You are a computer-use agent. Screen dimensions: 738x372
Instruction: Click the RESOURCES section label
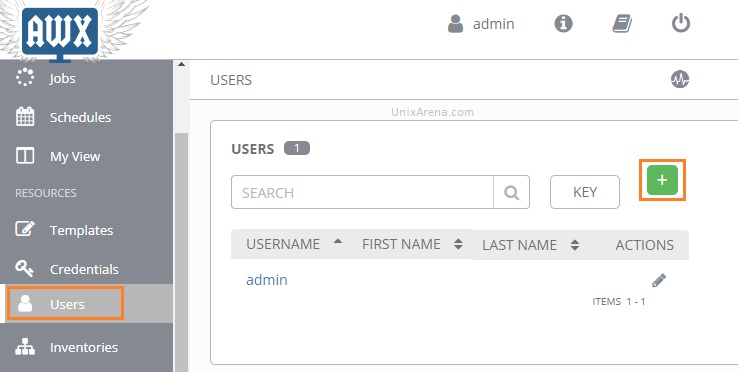tap(46, 193)
